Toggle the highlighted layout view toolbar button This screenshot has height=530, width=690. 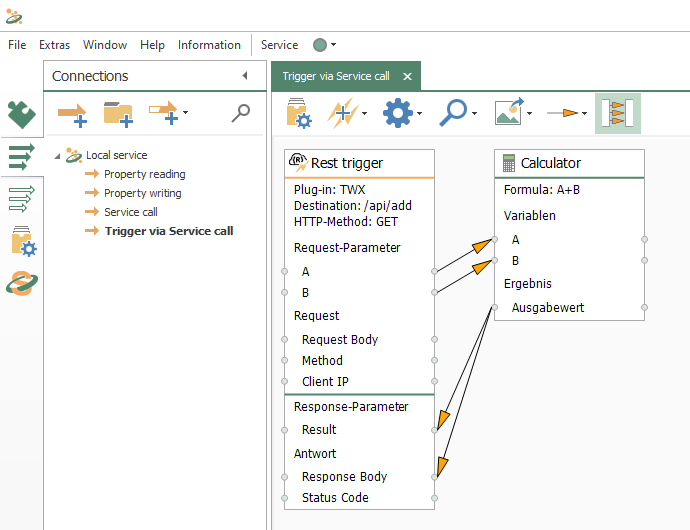[617, 113]
